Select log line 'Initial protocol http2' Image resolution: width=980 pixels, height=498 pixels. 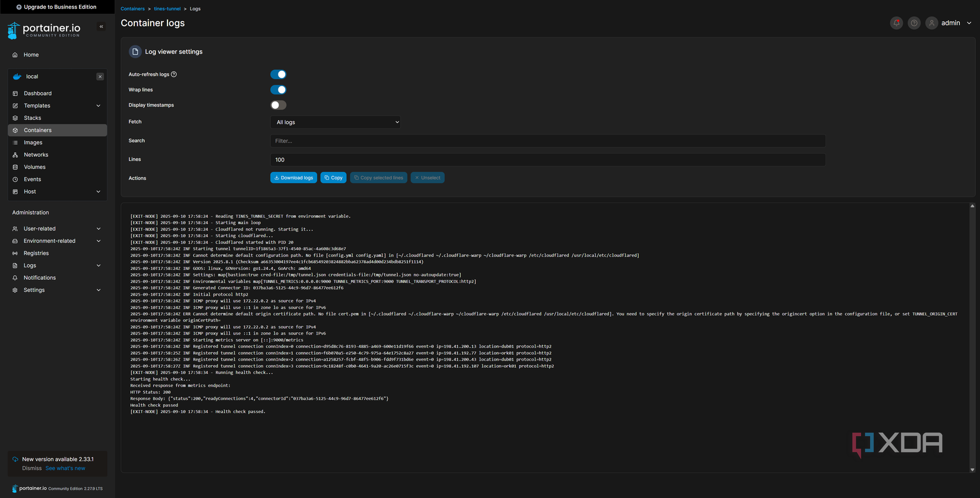point(189,295)
